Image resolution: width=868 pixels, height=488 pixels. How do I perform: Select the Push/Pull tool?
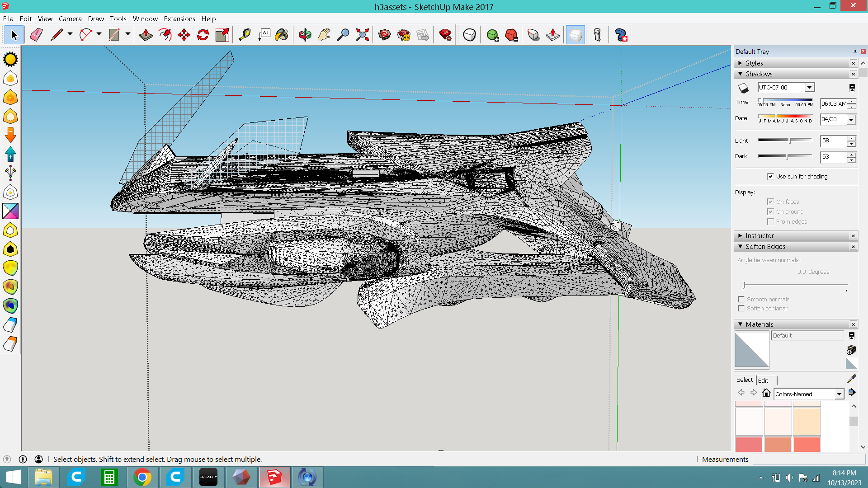tap(146, 35)
